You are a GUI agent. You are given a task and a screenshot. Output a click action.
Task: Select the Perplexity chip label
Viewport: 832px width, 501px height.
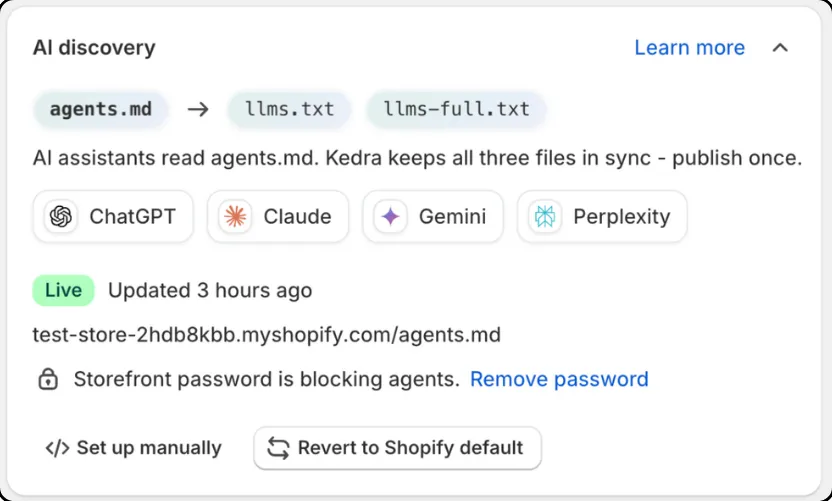(x=621, y=217)
